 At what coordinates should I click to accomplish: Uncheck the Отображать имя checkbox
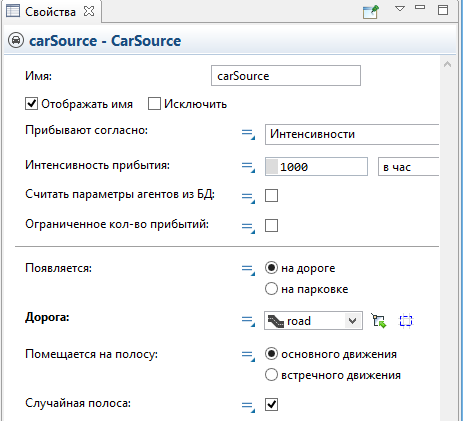click(x=31, y=104)
